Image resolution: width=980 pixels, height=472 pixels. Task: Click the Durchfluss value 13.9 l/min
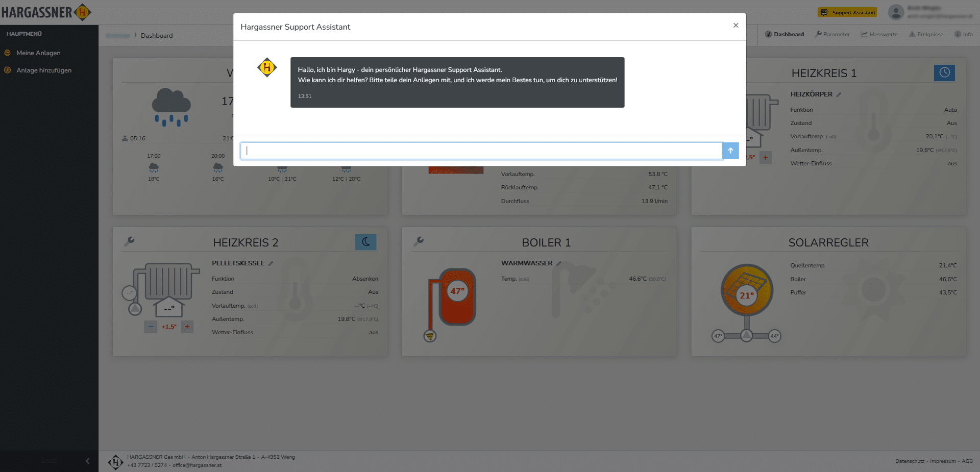(x=654, y=201)
